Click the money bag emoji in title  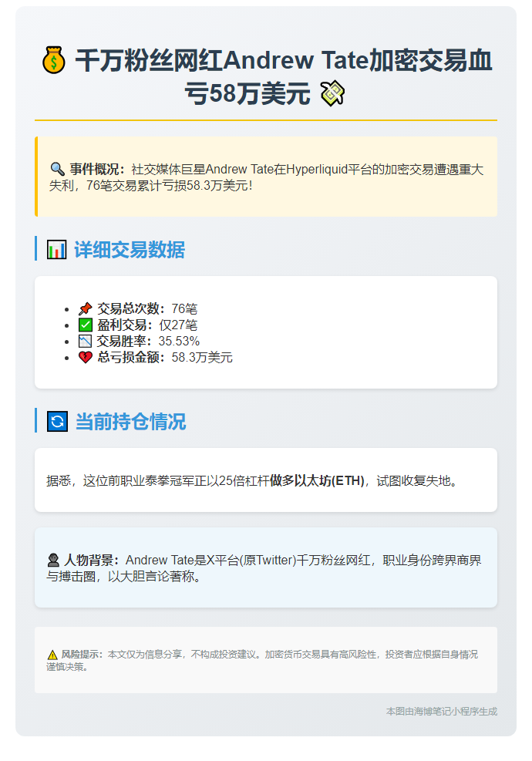click(53, 60)
